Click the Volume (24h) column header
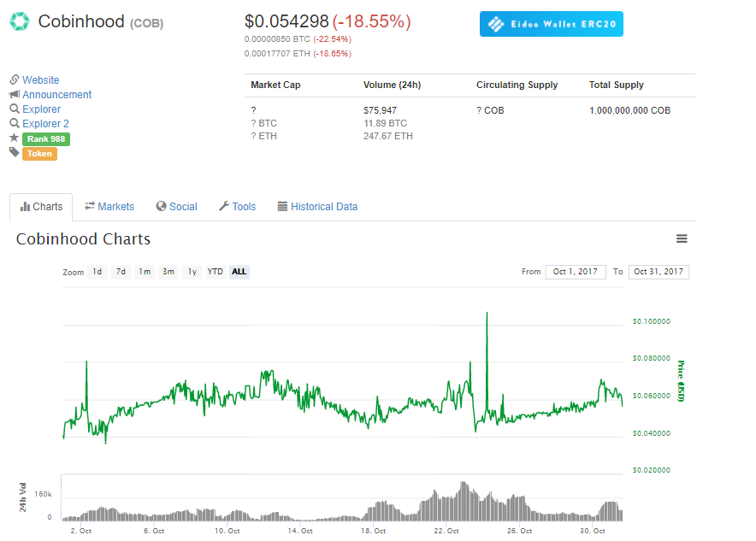This screenshot has height=541, width=756. tap(392, 85)
